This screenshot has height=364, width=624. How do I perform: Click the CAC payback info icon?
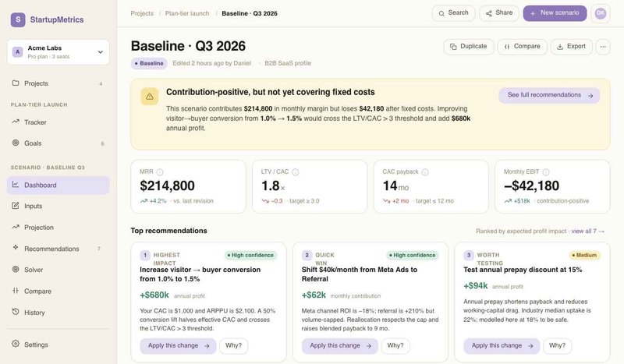pos(425,171)
